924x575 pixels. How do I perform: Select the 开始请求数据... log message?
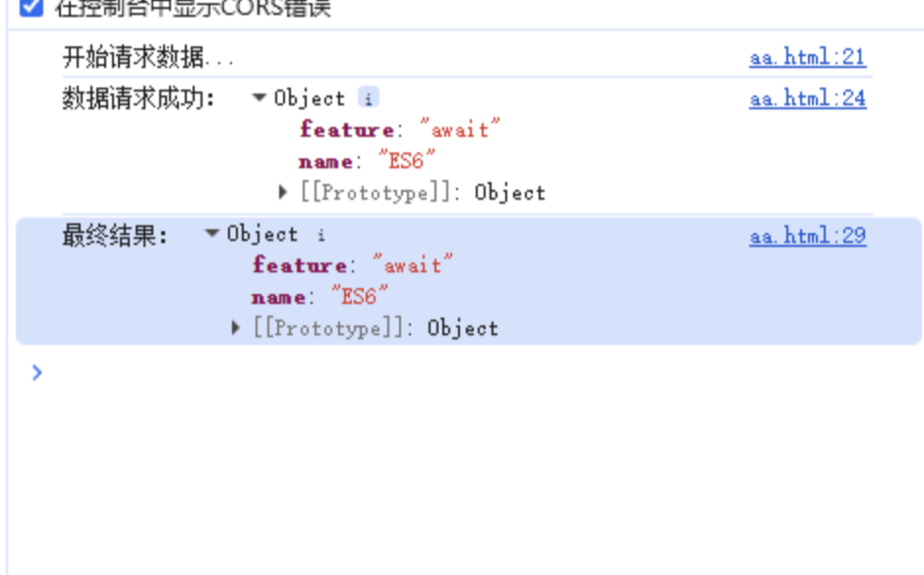[147, 58]
